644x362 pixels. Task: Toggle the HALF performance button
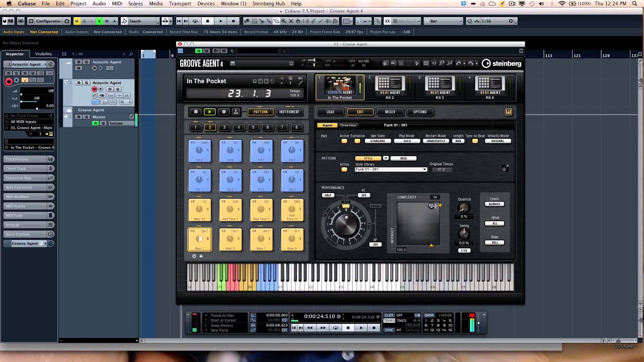[x=328, y=195]
